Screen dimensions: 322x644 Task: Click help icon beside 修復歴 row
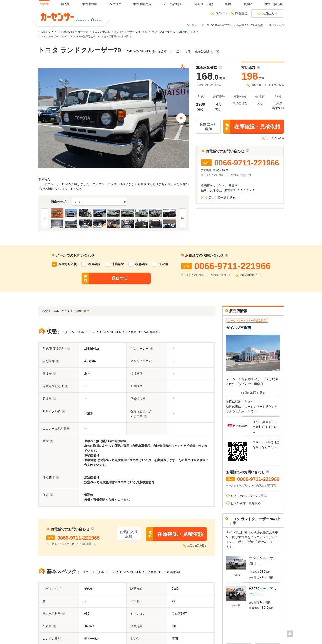tap(55, 374)
